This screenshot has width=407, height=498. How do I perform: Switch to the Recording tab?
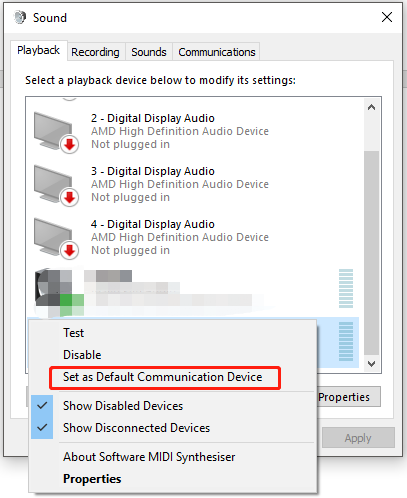[x=95, y=52]
